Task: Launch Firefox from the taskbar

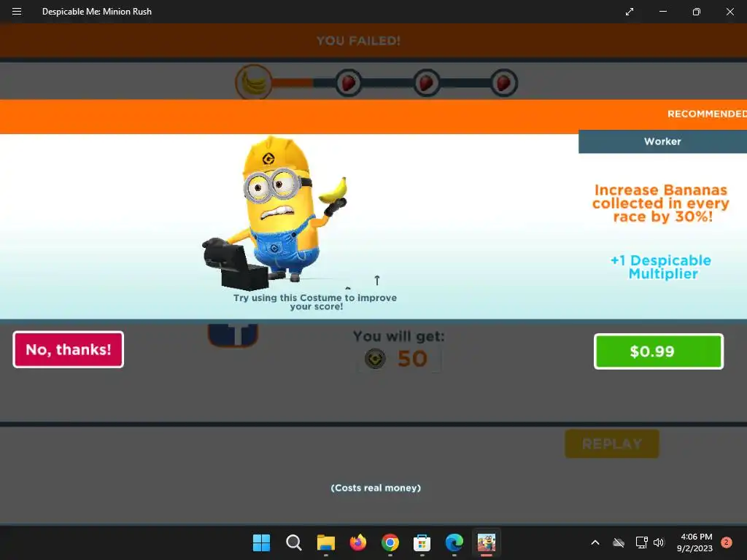Action: (x=357, y=542)
